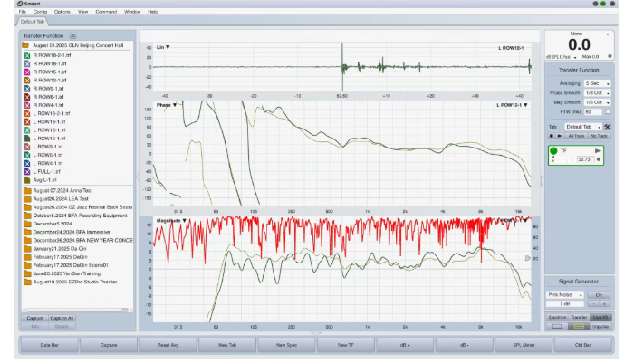Open the Averaging dropdown

click(598, 83)
